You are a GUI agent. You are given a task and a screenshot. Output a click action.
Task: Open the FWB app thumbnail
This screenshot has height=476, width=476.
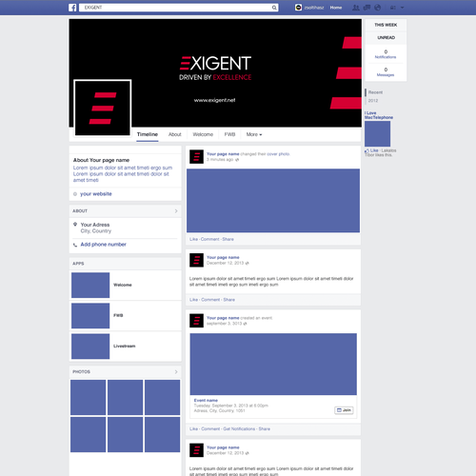pyautogui.click(x=90, y=315)
